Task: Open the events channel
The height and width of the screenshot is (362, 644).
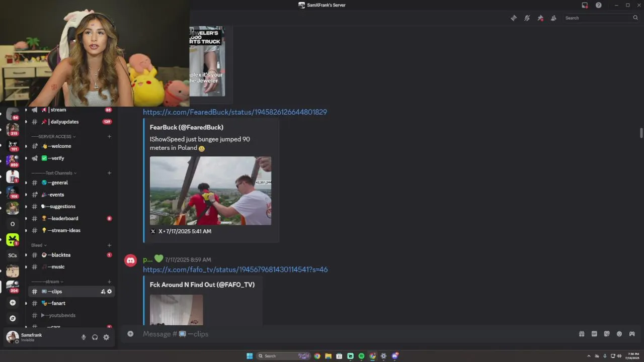Action: (71, 195)
